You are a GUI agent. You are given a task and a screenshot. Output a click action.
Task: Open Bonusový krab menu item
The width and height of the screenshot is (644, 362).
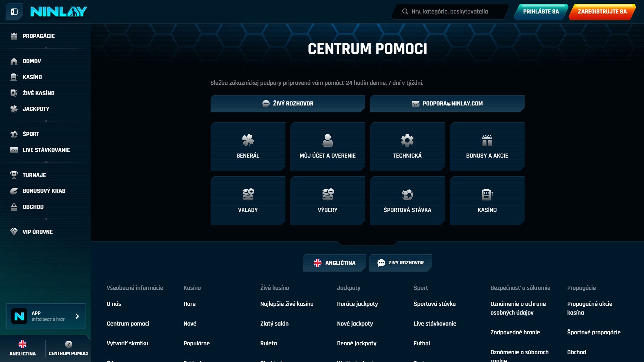point(44,191)
